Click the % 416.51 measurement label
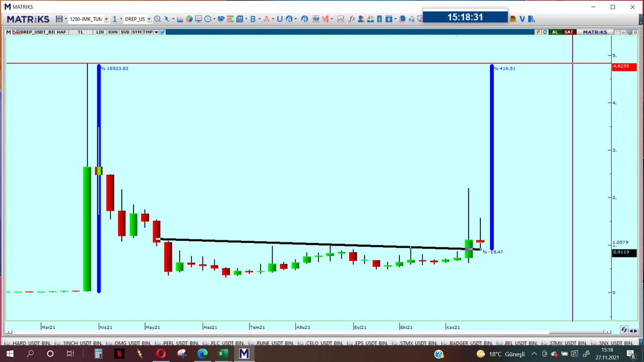644x362 pixels. point(505,69)
